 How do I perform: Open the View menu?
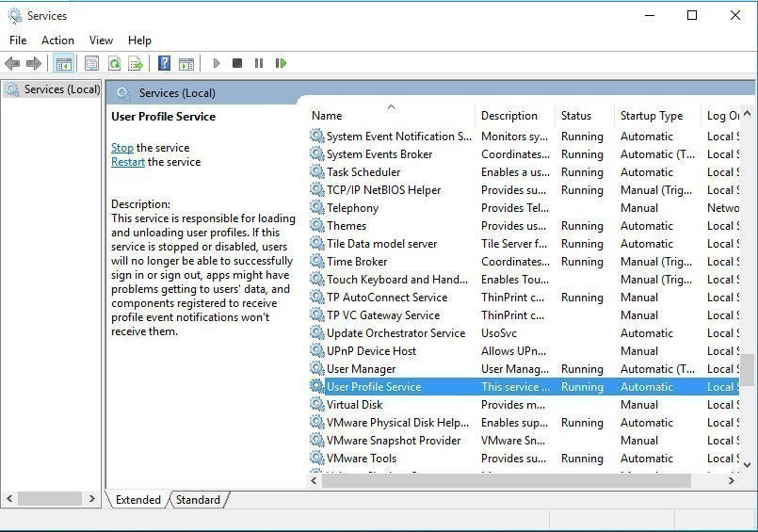pyautogui.click(x=101, y=40)
